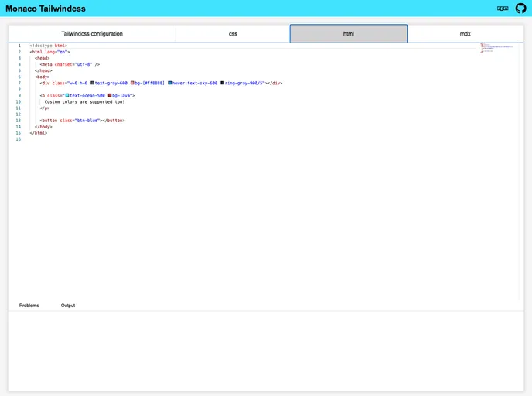
Task: Switch to the mdx tab
Action: pyautogui.click(x=465, y=33)
